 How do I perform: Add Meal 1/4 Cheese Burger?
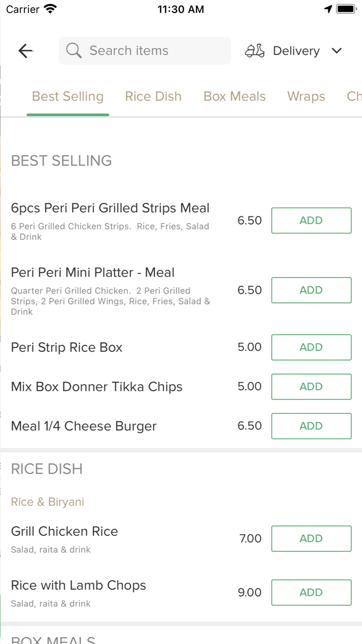pos(311,426)
